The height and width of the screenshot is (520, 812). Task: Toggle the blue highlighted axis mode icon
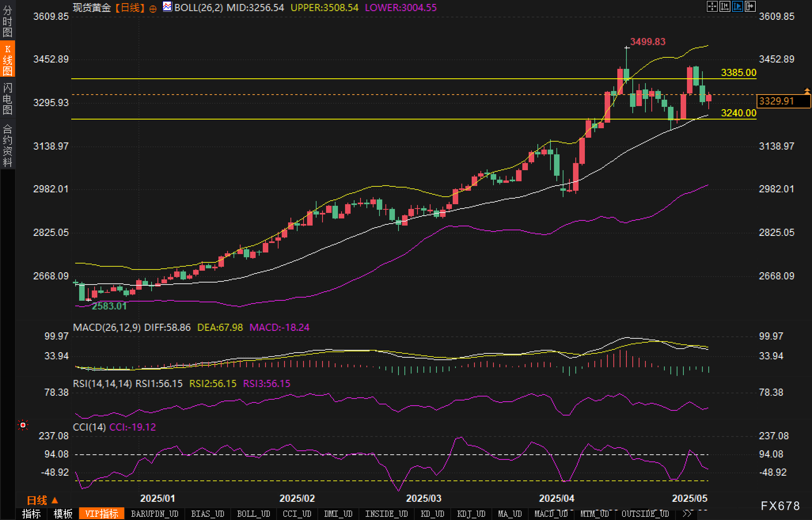pyautogui.click(x=737, y=6)
